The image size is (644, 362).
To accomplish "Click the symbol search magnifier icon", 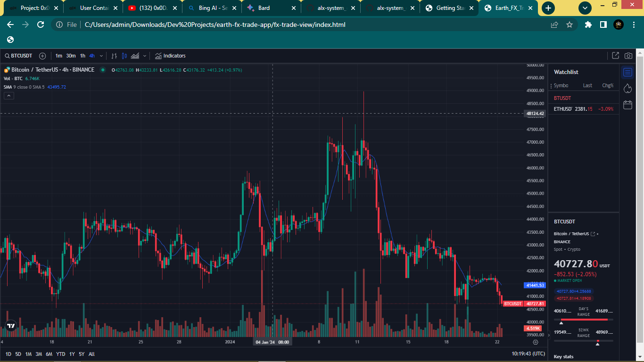I will coord(7,56).
